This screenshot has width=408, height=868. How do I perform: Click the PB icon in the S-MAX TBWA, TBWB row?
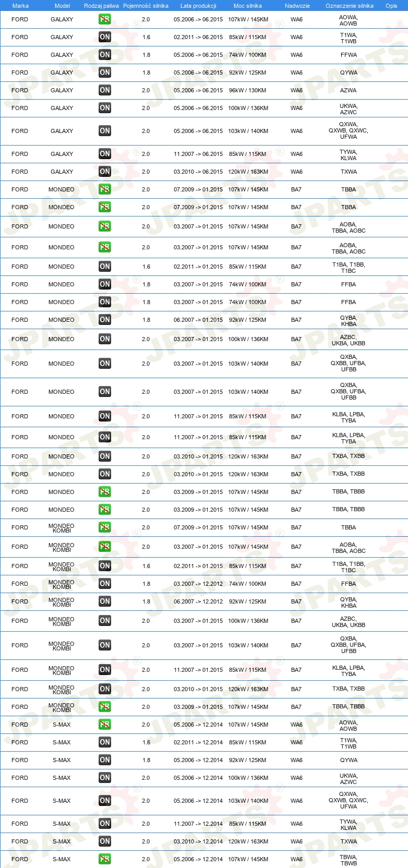pos(105,859)
